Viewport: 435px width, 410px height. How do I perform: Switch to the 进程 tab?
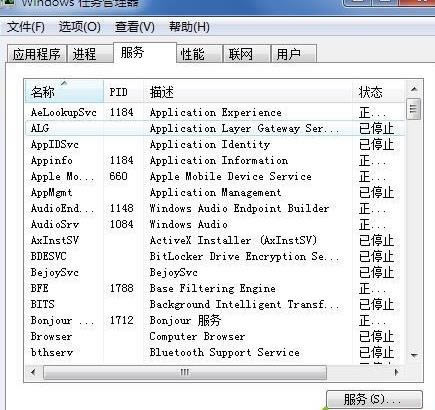pyautogui.click(x=89, y=54)
